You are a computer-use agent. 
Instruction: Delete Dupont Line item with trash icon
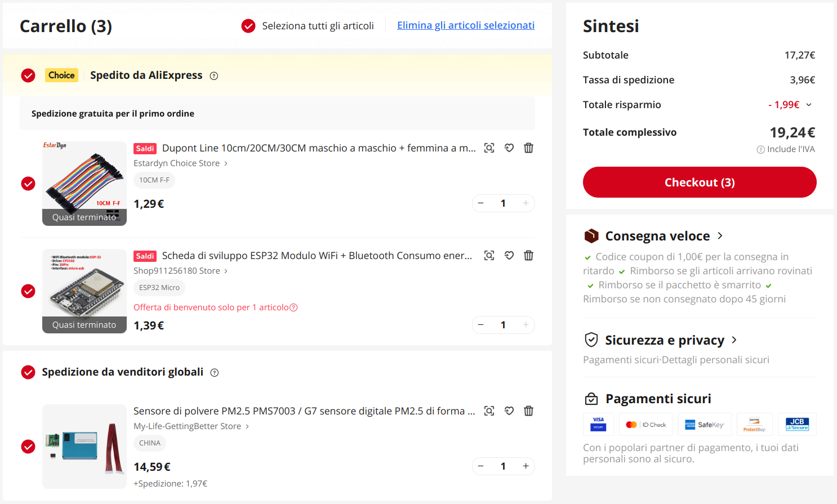coord(528,148)
